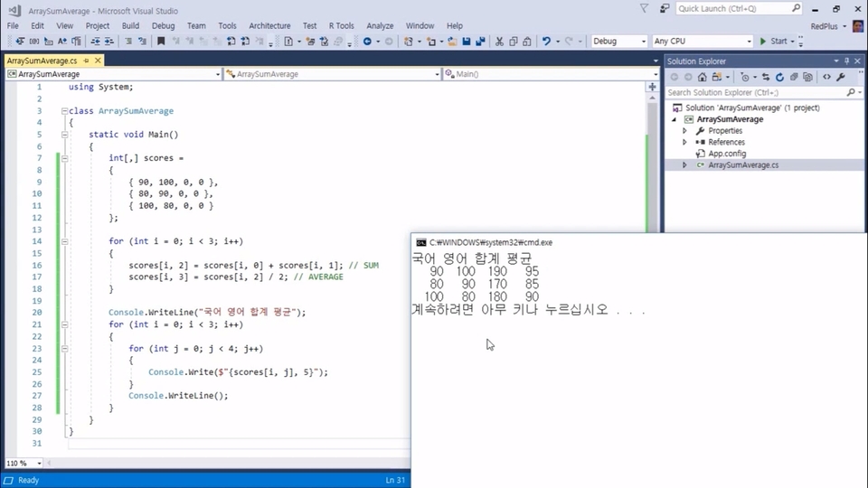
Task: Pin the ArraySumAverage.cs tab
Action: coord(87,61)
